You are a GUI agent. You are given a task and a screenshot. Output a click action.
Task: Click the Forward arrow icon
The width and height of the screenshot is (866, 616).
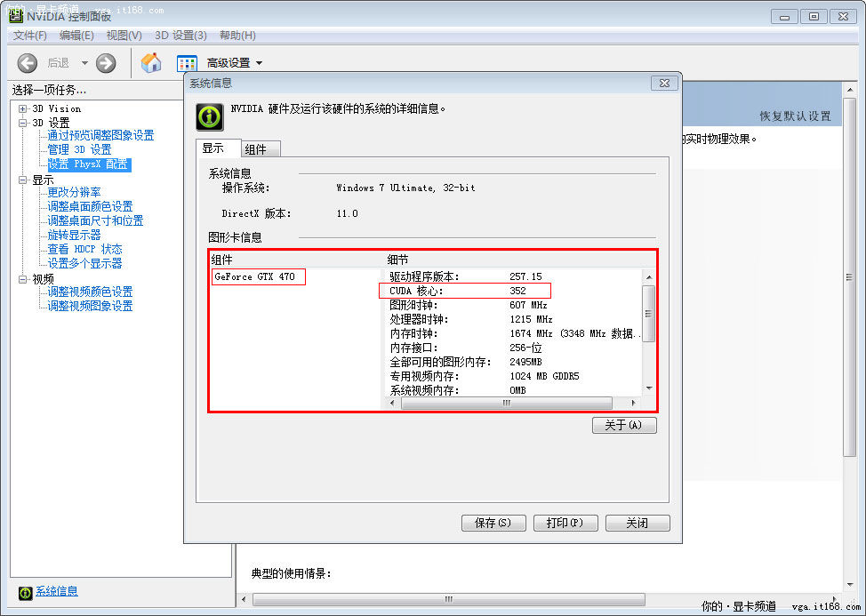point(106,63)
